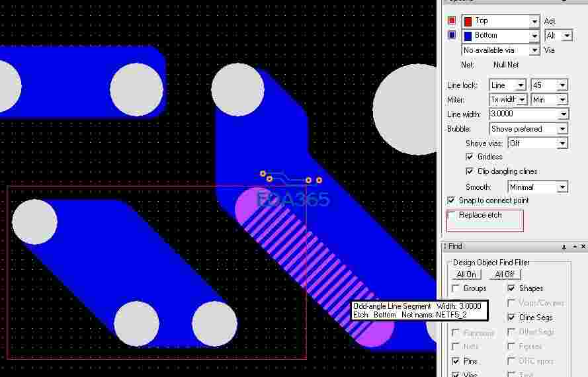Viewport: 588px width, 377px height.
Task: Collapse the Find panel using arrow icon
Action: pyautogui.click(x=575, y=247)
